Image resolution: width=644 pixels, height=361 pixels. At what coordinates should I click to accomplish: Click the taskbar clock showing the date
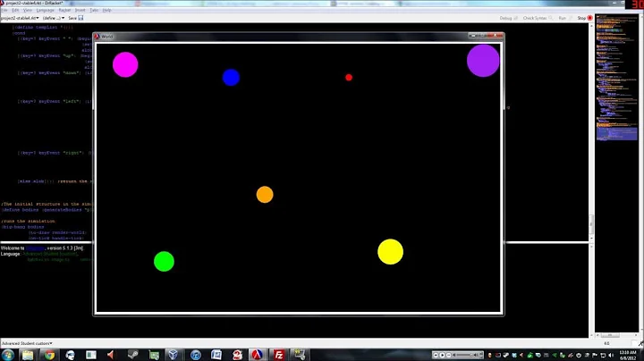point(628,356)
